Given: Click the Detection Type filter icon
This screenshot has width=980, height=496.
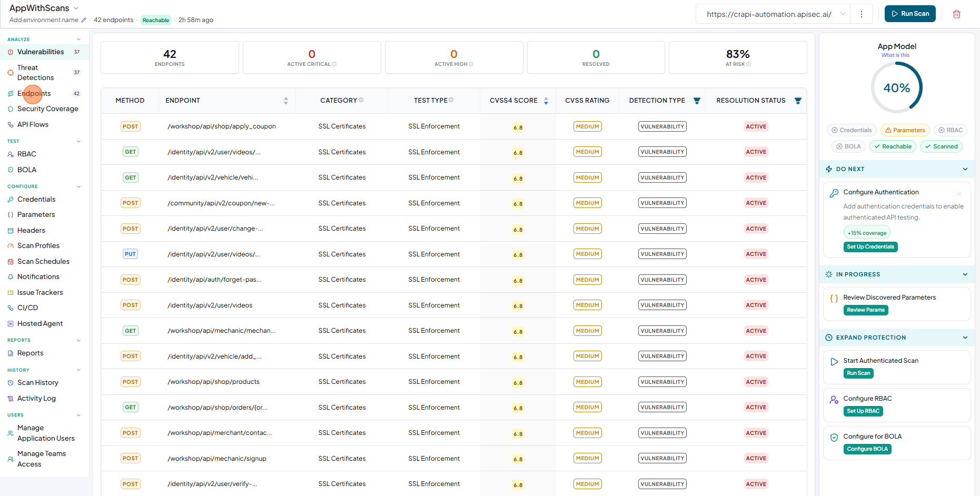Looking at the screenshot, I should [697, 101].
